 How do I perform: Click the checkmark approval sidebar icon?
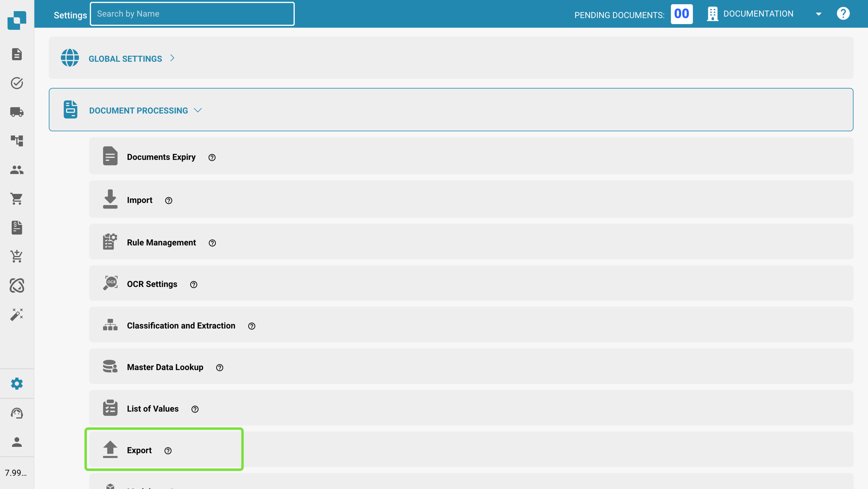coord(17,83)
